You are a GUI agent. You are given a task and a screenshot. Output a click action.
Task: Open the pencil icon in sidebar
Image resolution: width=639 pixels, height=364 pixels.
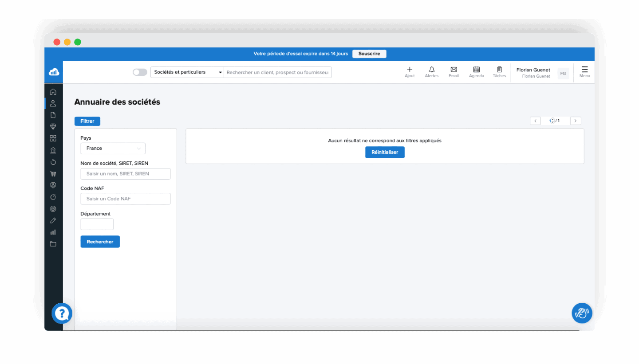click(x=53, y=220)
